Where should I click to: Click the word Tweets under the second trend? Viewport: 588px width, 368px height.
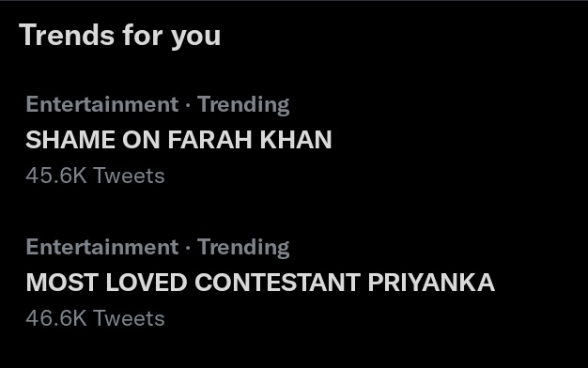click(x=129, y=318)
